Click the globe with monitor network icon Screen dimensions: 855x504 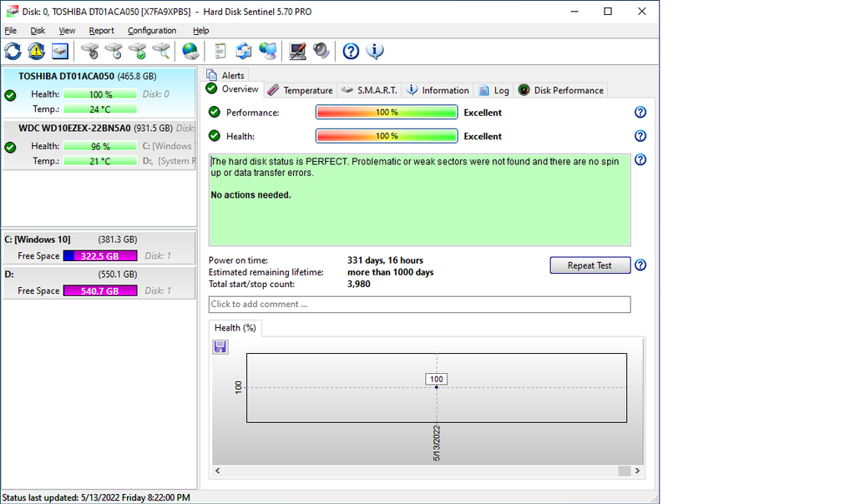[268, 51]
